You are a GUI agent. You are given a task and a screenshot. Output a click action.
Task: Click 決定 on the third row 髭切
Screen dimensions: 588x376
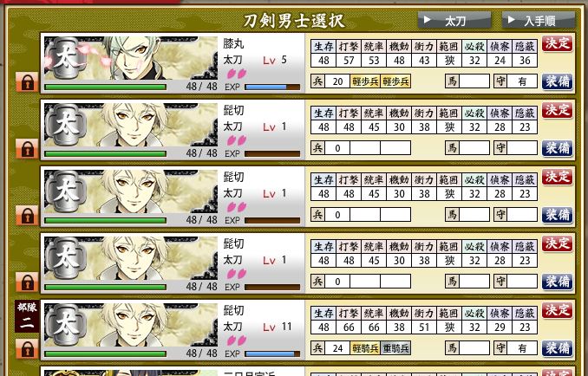558,177
